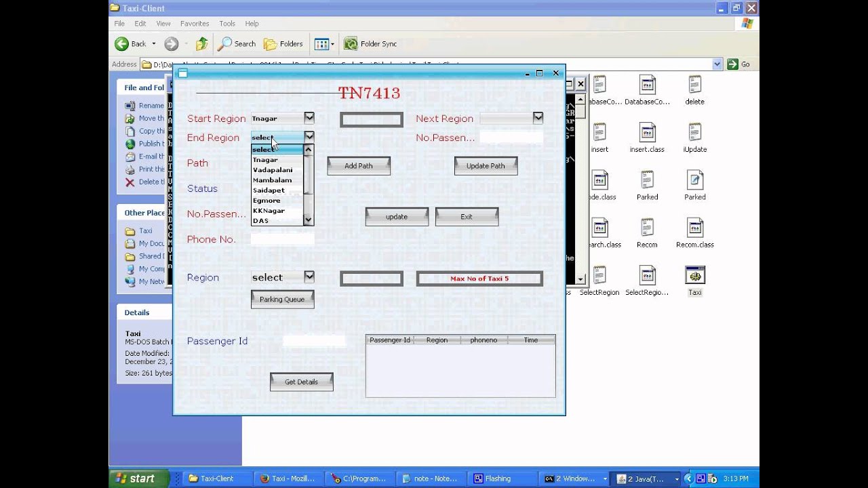Choose DAS in the End Region list
This screenshot has height=488, width=868.
pyautogui.click(x=277, y=221)
